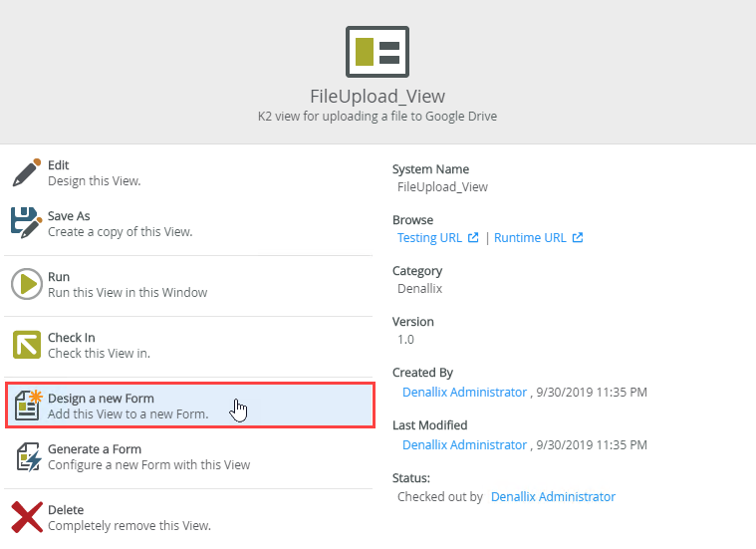
Task: Open the Runtime URL link
Action: (x=530, y=238)
